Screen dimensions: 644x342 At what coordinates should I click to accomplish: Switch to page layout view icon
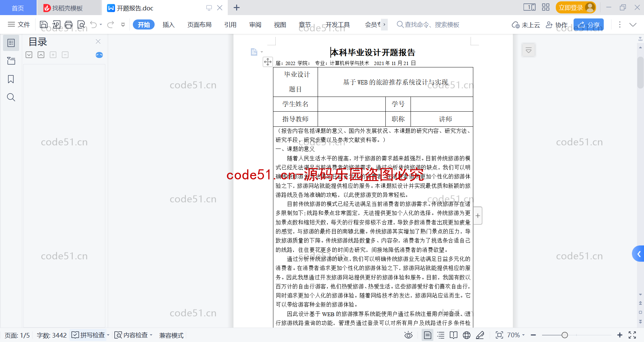(428, 335)
